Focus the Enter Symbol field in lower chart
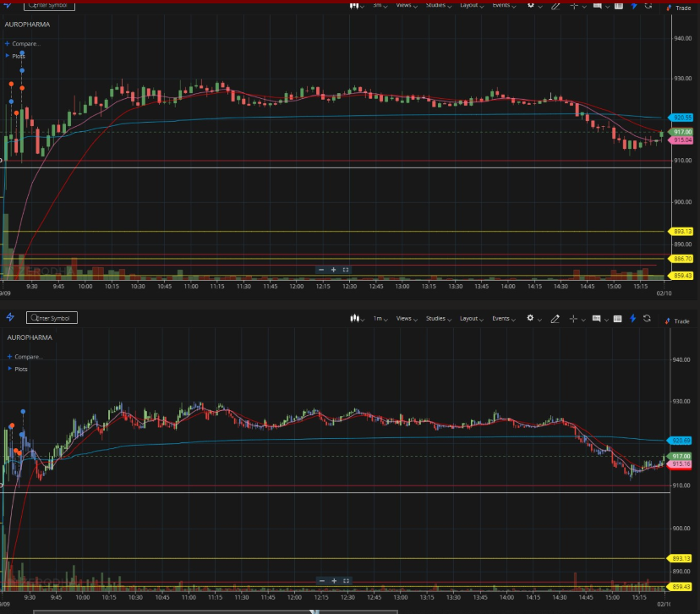 [52, 318]
